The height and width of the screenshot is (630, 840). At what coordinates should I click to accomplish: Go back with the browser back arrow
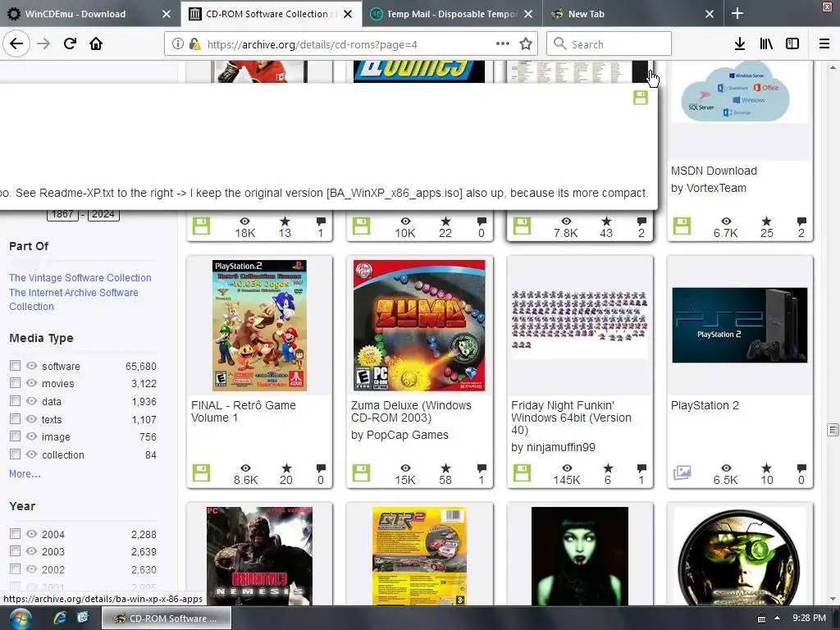[16, 44]
